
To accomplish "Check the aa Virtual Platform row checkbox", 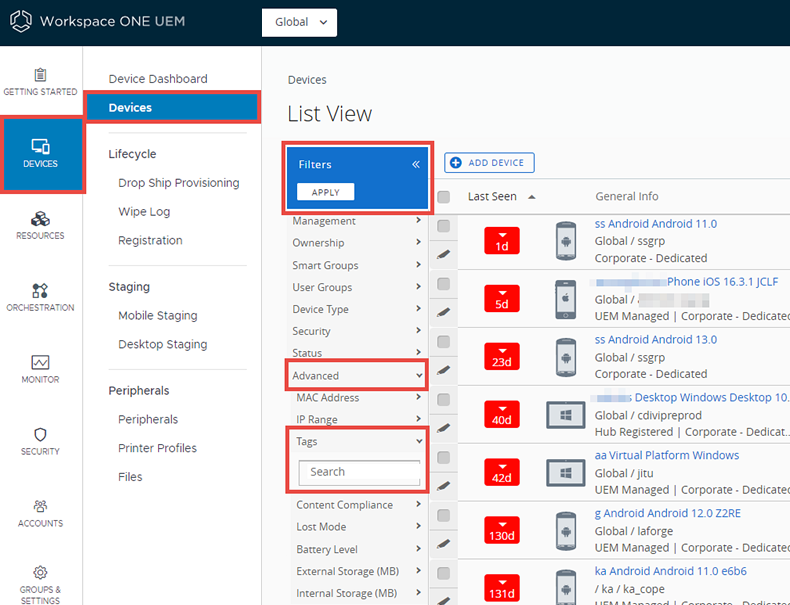I will tap(443, 457).
